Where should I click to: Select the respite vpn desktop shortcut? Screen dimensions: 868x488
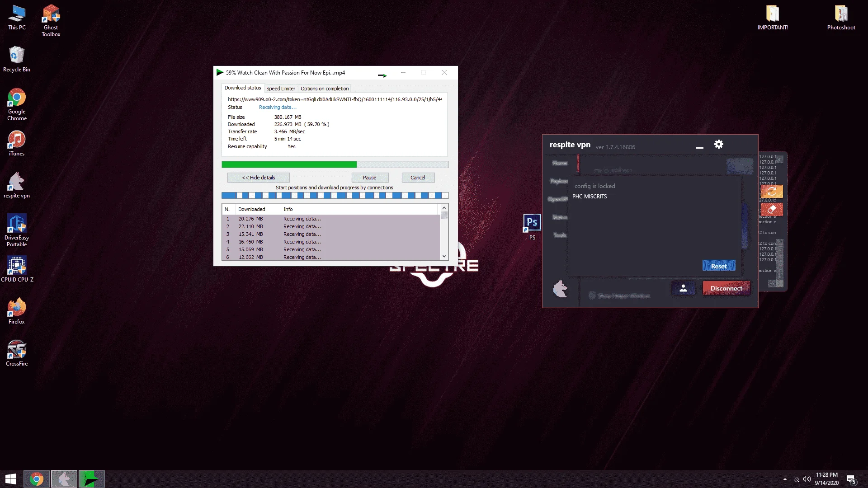click(x=17, y=185)
